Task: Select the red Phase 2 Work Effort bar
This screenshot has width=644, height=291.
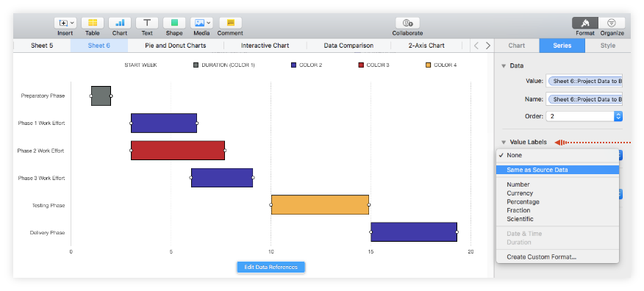Action: 178,151
